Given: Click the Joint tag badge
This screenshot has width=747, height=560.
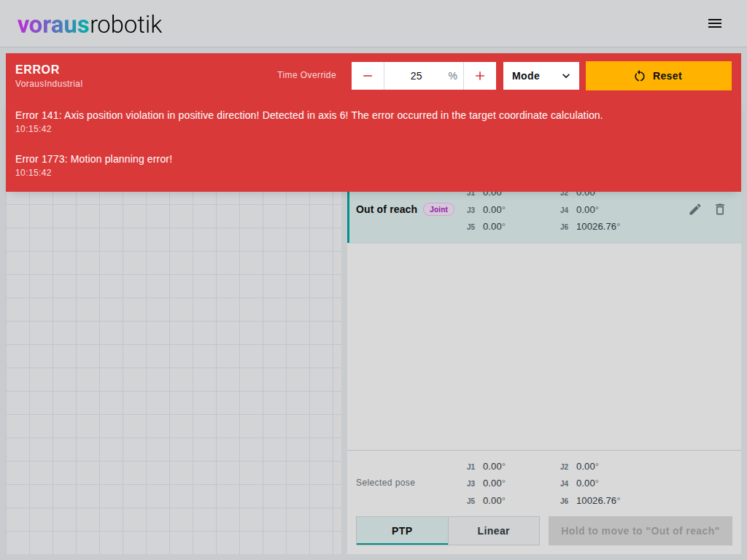Looking at the screenshot, I should (x=438, y=209).
